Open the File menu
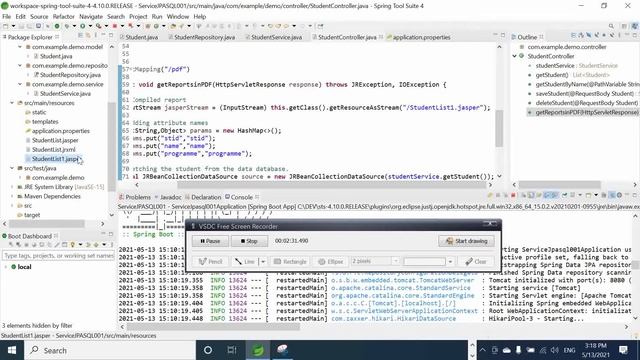The height and width of the screenshot is (360, 640). point(7,17)
